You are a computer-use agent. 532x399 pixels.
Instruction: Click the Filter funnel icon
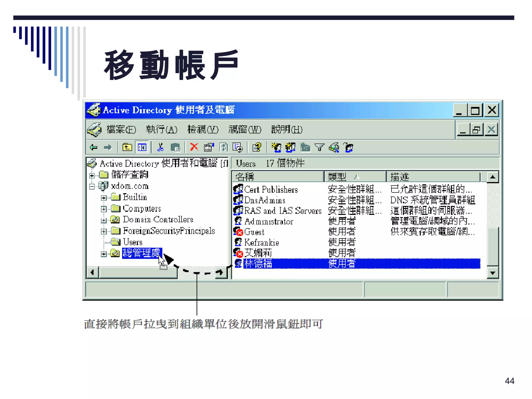coord(320,148)
